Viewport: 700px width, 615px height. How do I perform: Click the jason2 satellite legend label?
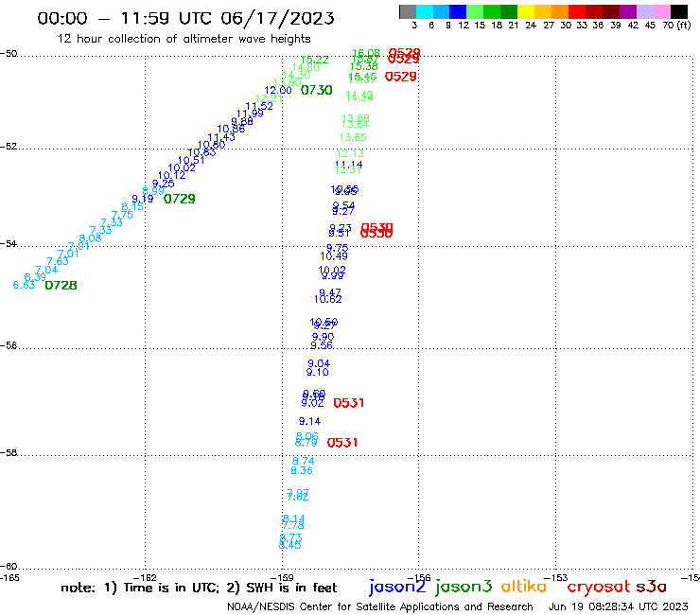point(397,587)
